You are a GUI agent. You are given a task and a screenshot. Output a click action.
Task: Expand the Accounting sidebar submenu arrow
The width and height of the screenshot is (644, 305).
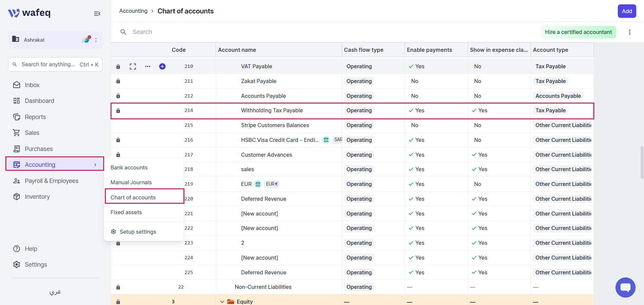[95, 164]
